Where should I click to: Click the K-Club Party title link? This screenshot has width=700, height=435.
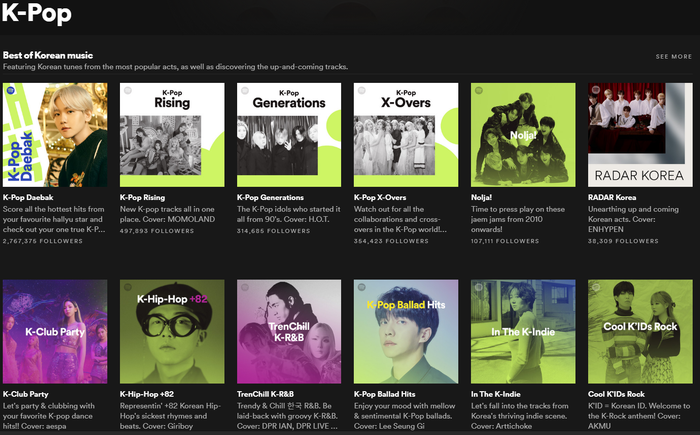[x=25, y=394]
